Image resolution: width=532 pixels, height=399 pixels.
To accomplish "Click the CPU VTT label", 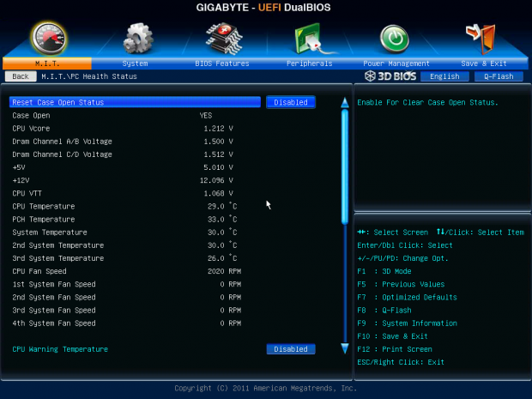I will tap(27, 193).
